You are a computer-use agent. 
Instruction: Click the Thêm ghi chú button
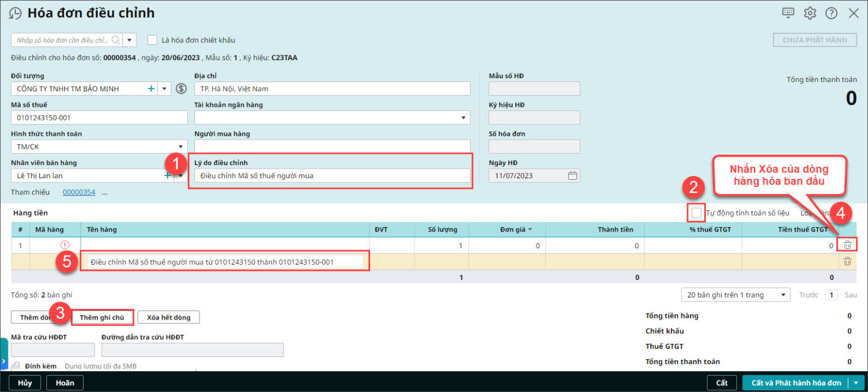pyautogui.click(x=102, y=317)
